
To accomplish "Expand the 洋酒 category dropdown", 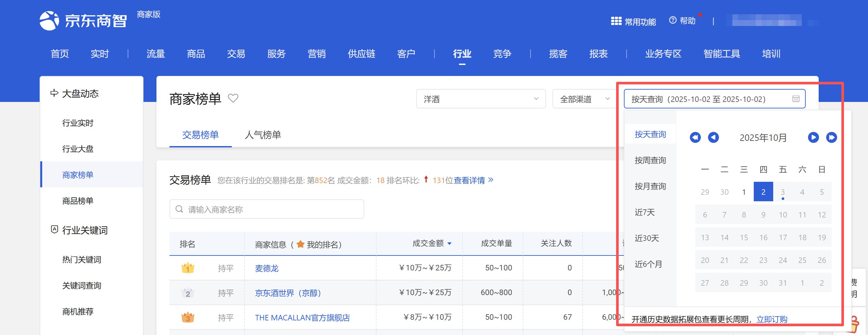I will [481, 99].
